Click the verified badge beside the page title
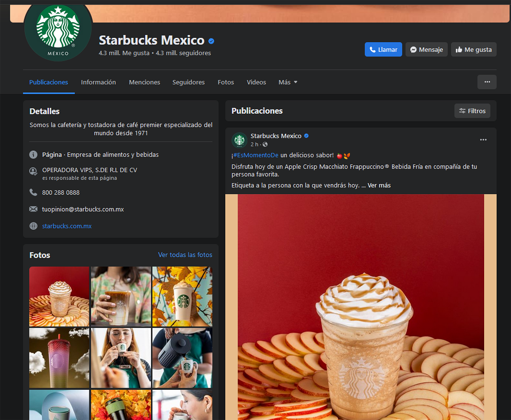 pyautogui.click(x=211, y=41)
